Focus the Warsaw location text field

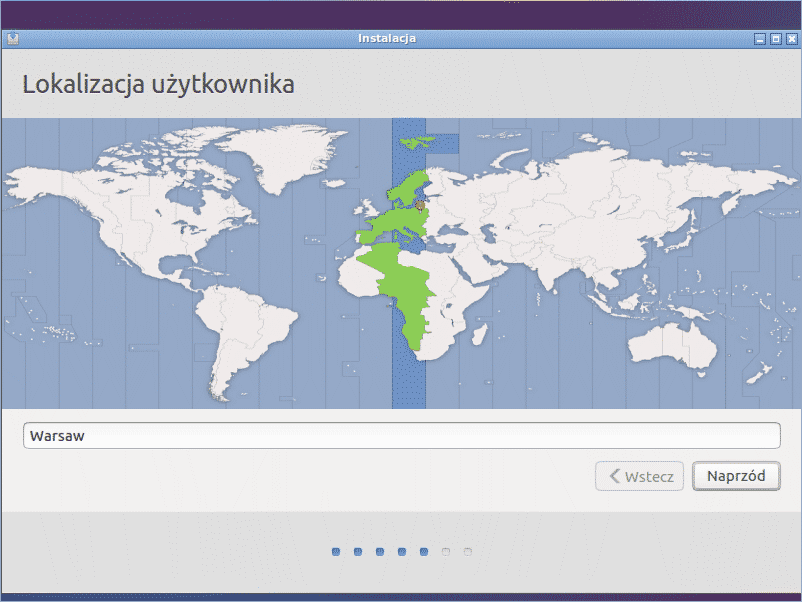(x=400, y=436)
